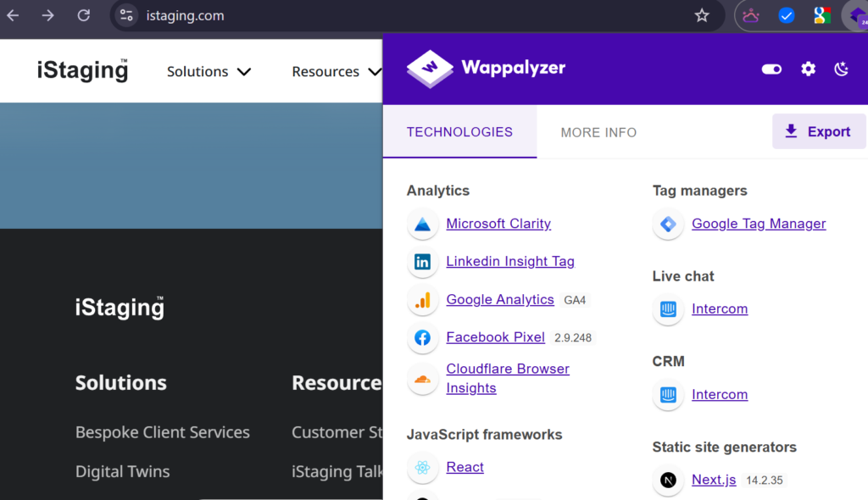The height and width of the screenshot is (500, 868).
Task: Click the Google Tag Manager icon
Action: click(x=668, y=225)
